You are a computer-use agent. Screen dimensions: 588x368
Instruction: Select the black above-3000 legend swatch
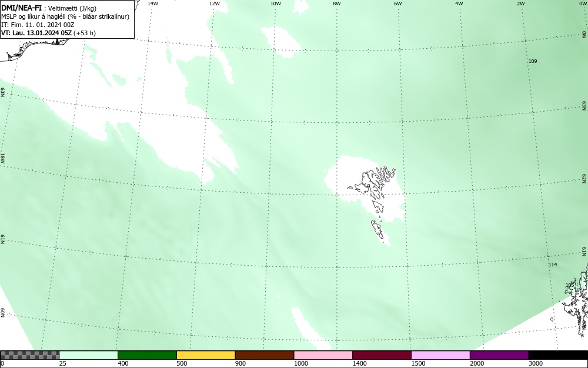pos(558,355)
